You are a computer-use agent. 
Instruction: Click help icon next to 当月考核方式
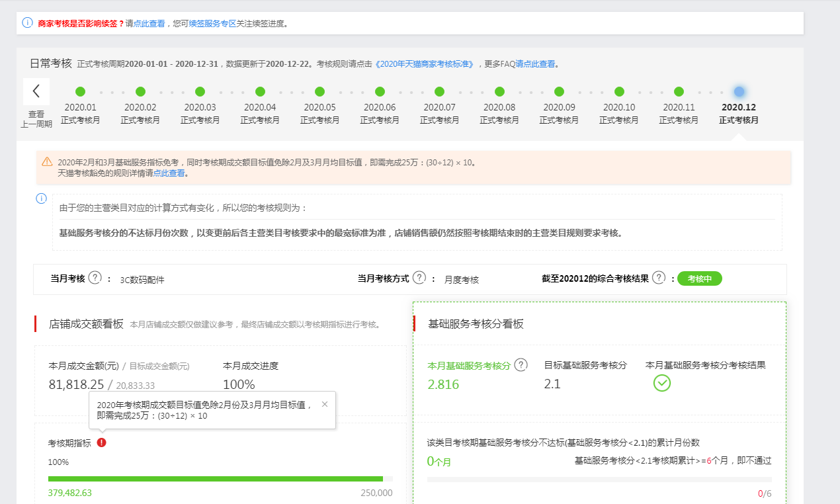(419, 278)
